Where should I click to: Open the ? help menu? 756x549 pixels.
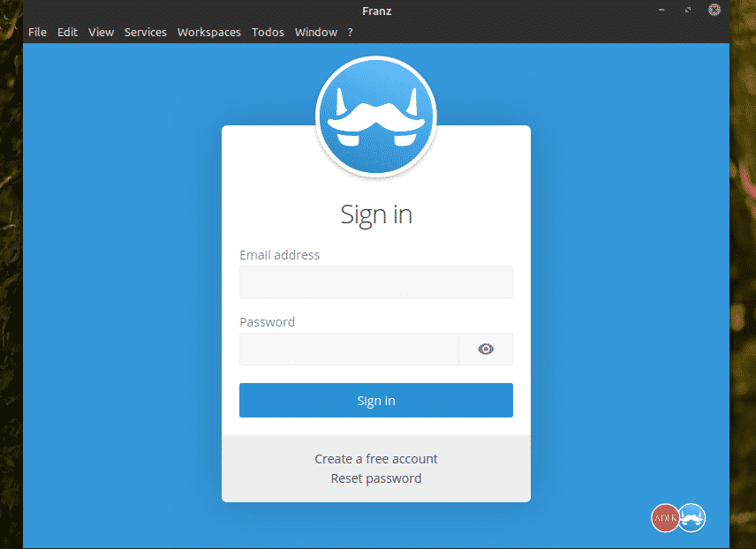(350, 33)
